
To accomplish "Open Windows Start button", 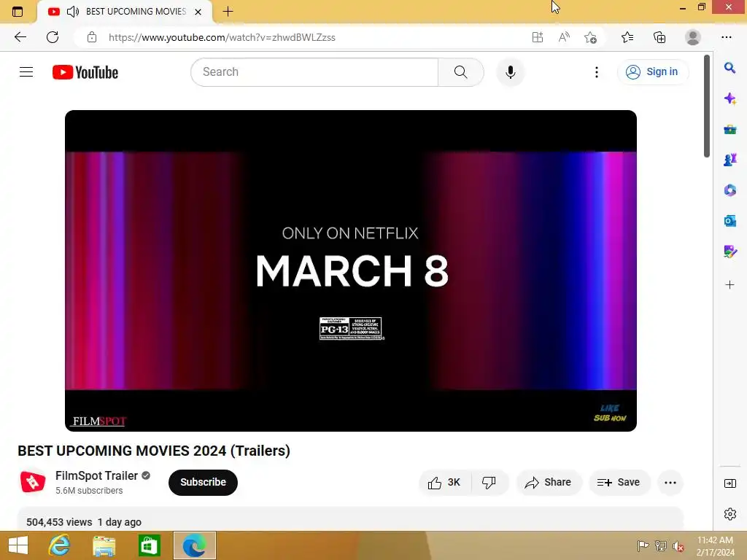I will pyautogui.click(x=18, y=545).
